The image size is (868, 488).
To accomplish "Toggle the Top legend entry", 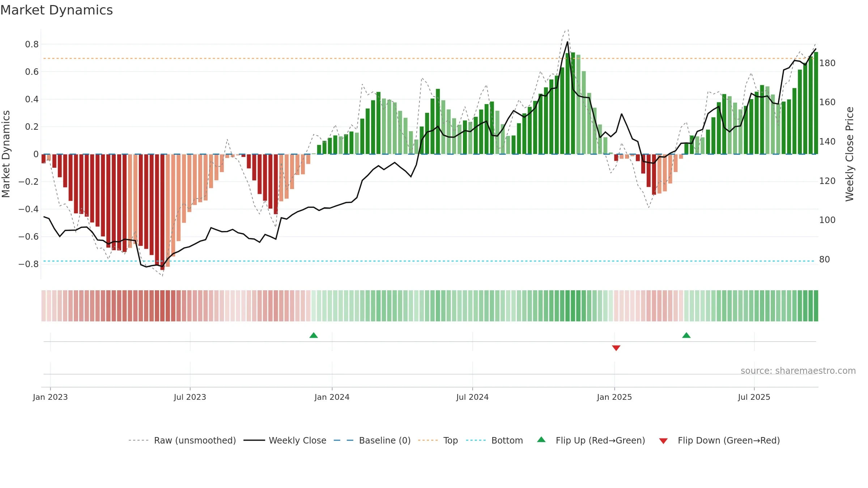I will [x=438, y=440].
